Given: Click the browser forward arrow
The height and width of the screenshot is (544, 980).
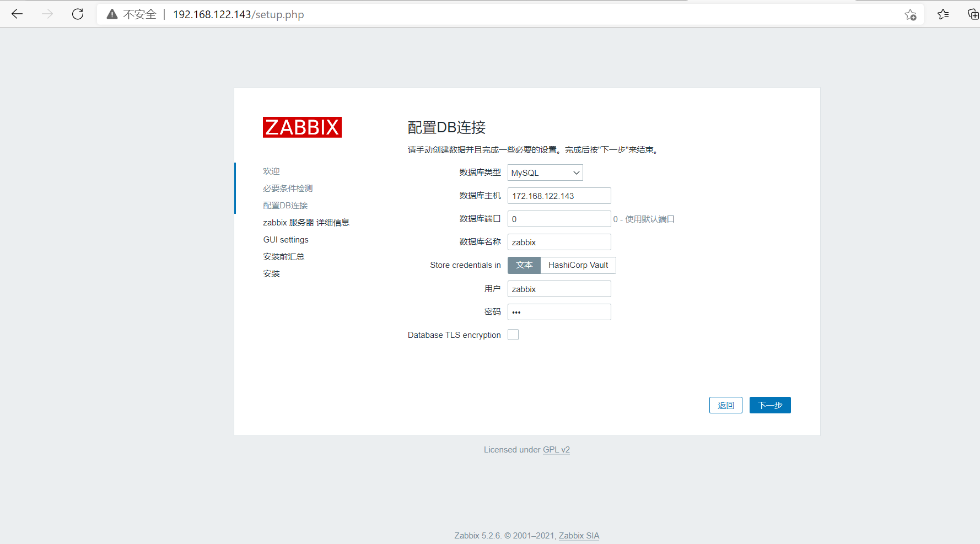Looking at the screenshot, I should pyautogui.click(x=47, y=14).
